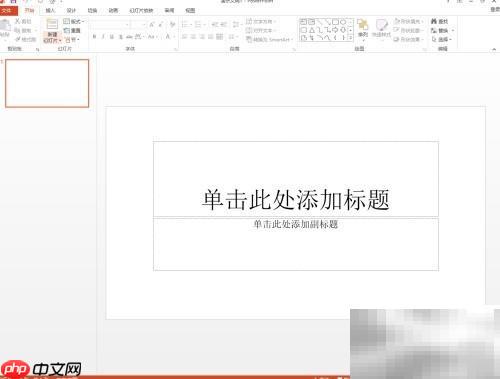500x379 pixels.
Task: Click the Font Color A button
Action: tap(168, 37)
